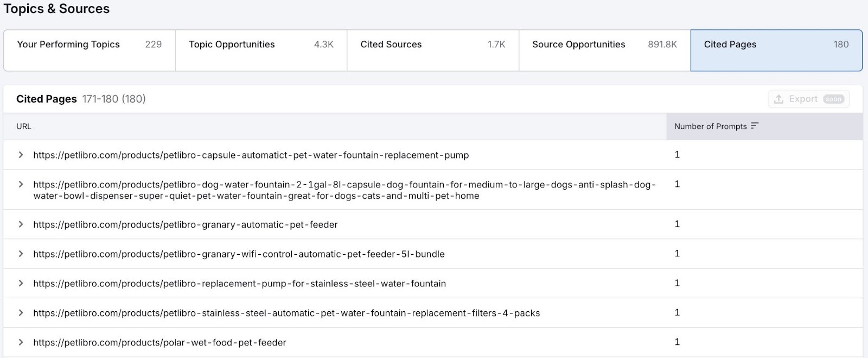Open the granary-automatic-pet-feeder URL
Image resolution: width=868 pixels, height=358 pixels.
185,225
